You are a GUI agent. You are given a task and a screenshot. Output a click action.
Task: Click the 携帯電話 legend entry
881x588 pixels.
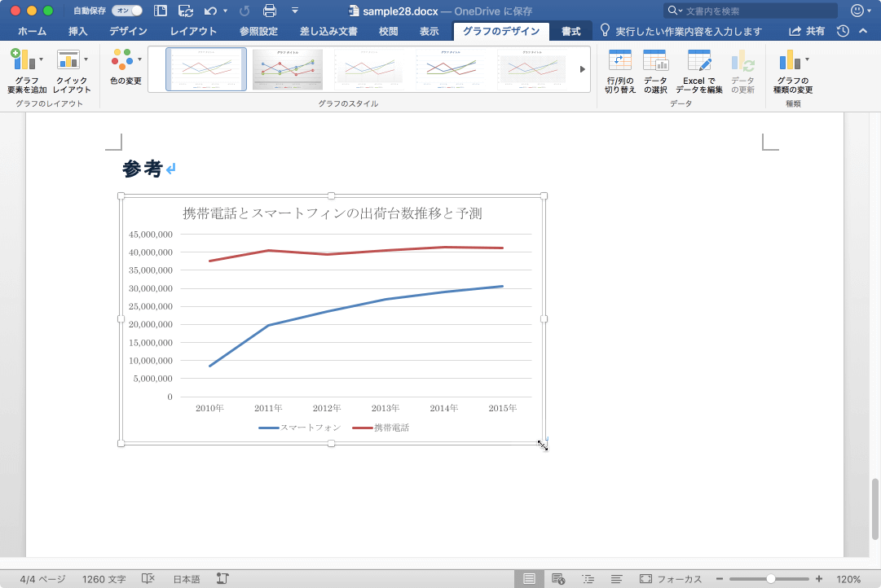point(381,428)
